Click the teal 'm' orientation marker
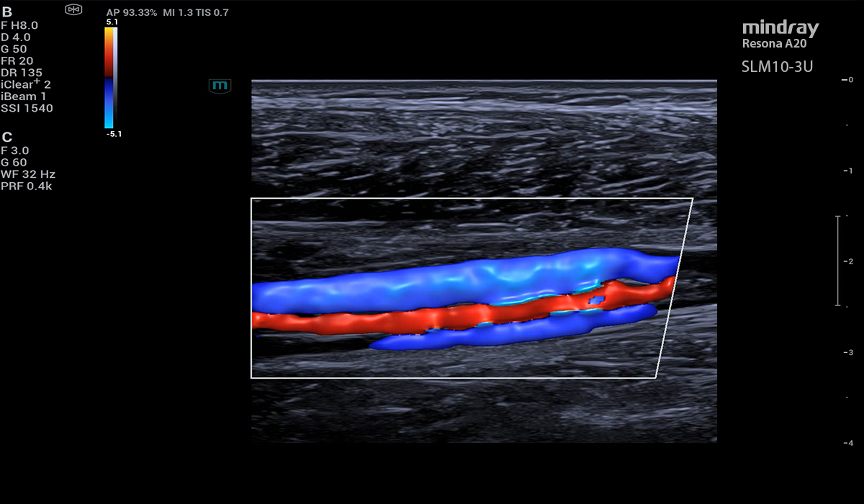The width and height of the screenshot is (864, 504). pos(220,86)
